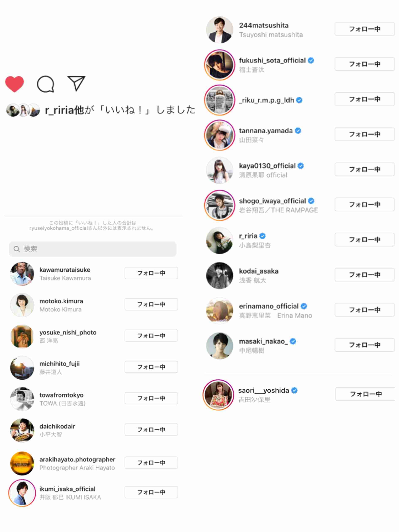Open the tannana.yamada username link
The height and width of the screenshot is (532, 399).
point(266,131)
